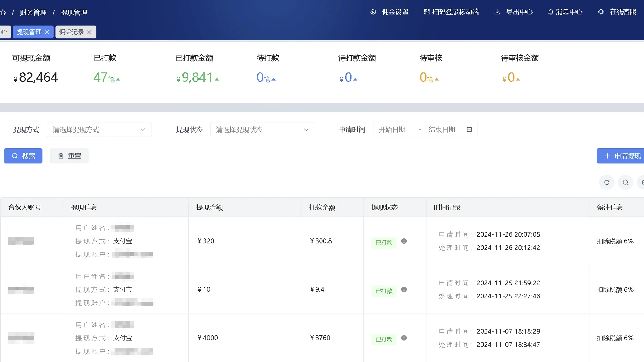Click the refresh icon above the table
The height and width of the screenshot is (362, 644).
607,183
